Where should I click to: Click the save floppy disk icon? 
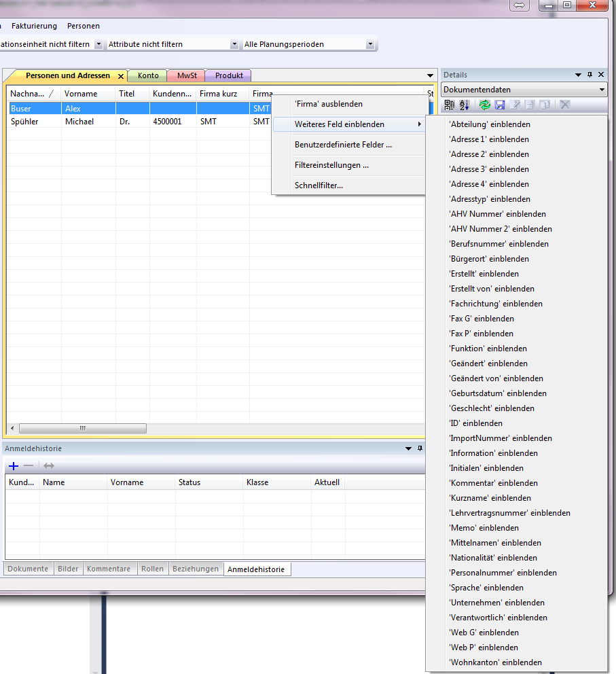pos(500,105)
